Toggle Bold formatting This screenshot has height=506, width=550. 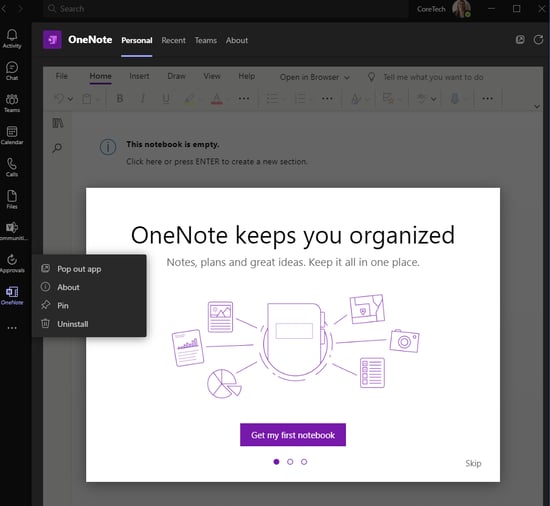coord(120,99)
